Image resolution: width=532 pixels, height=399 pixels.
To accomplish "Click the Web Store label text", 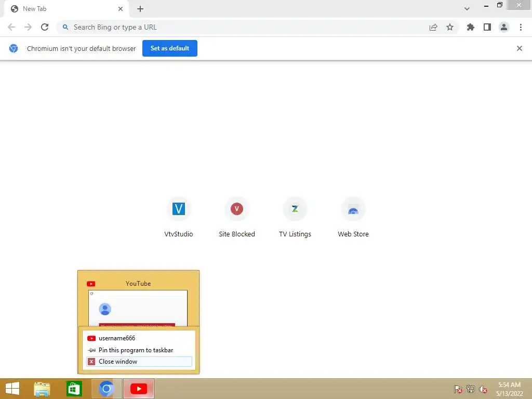I will (353, 234).
